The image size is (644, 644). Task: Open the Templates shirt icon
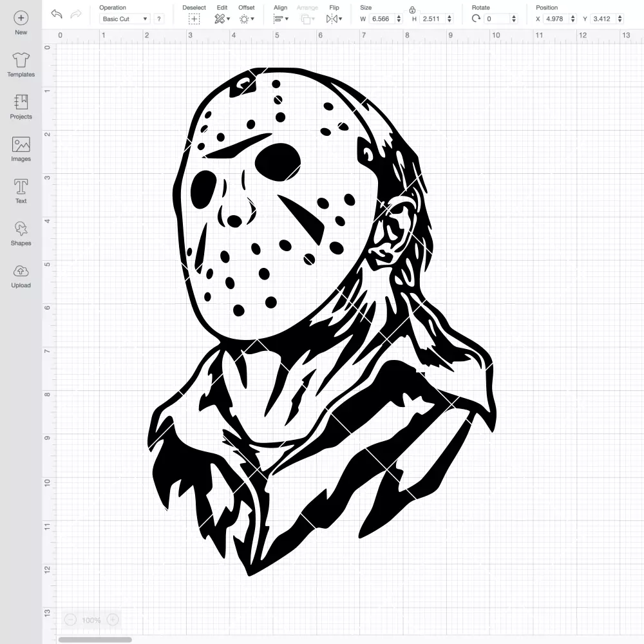coord(21,60)
